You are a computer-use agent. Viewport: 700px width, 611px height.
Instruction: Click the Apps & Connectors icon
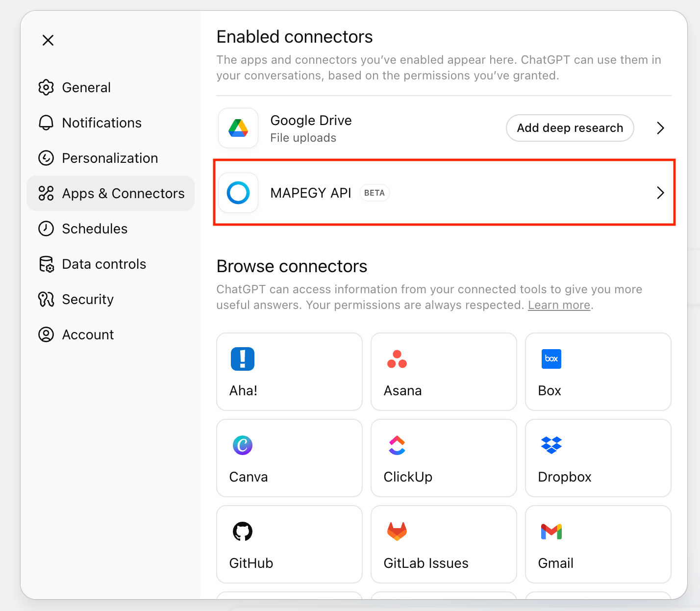46,193
